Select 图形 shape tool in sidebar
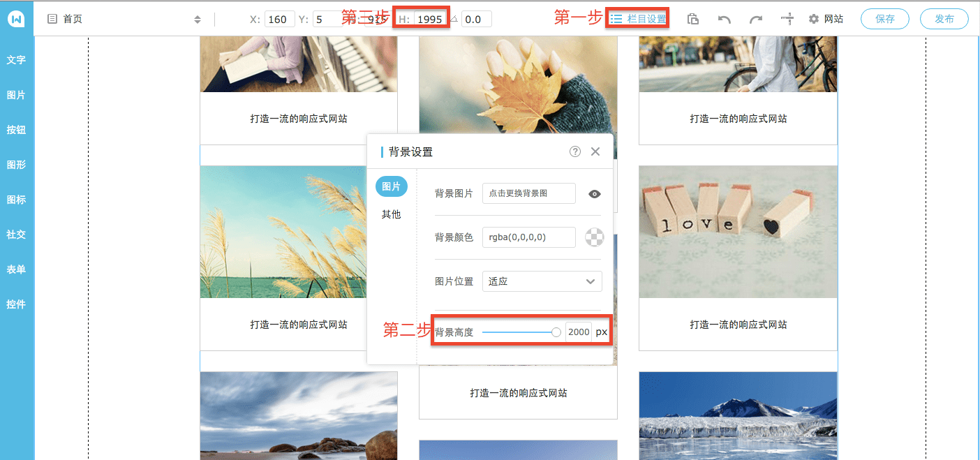The height and width of the screenshot is (460, 980). (16, 165)
